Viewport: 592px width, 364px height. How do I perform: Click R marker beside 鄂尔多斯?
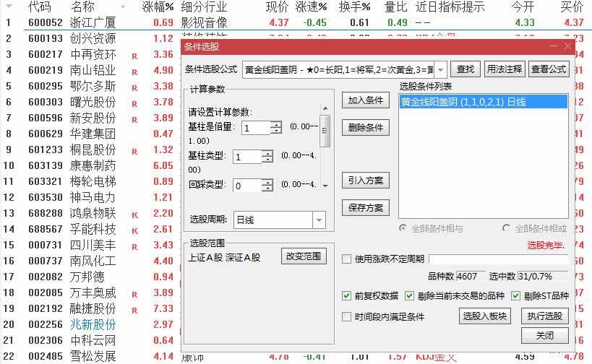coord(134,88)
